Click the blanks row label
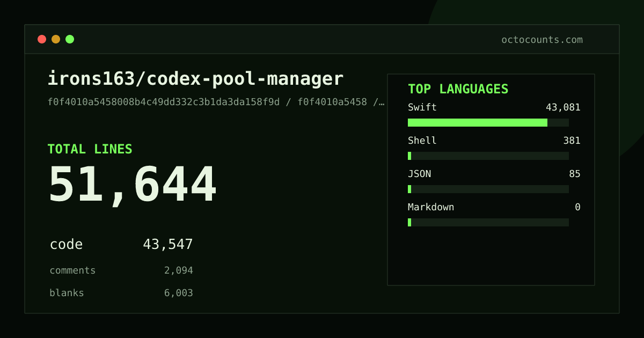 coord(67,293)
